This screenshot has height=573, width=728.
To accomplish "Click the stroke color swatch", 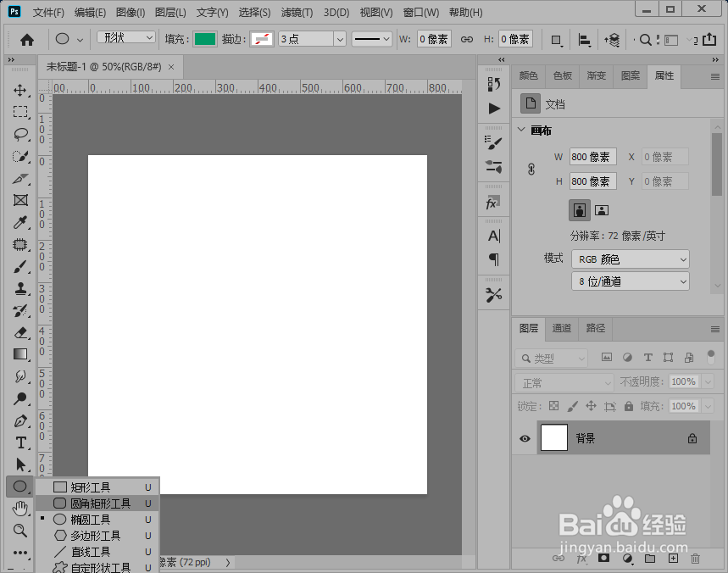I will tap(262, 40).
